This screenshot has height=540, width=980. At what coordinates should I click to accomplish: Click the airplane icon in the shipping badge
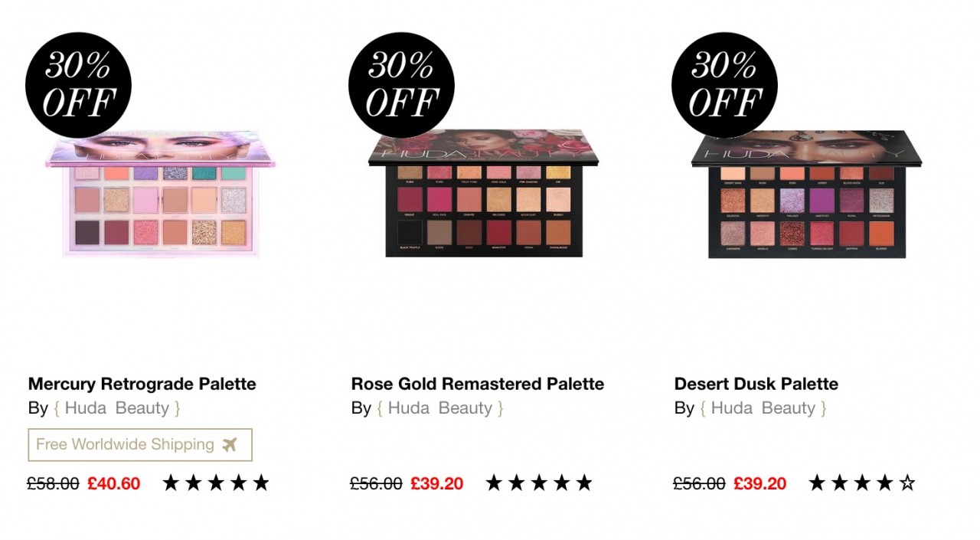pyautogui.click(x=230, y=444)
